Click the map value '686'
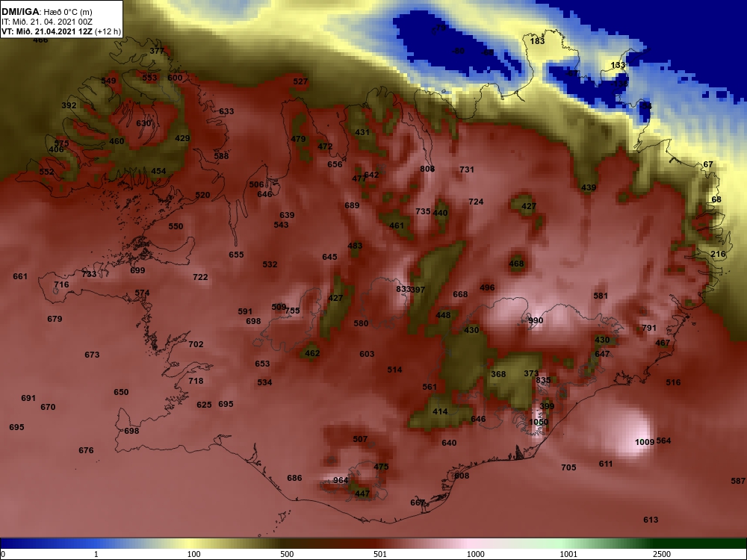747x560 pixels. click(x=294, y=478)
